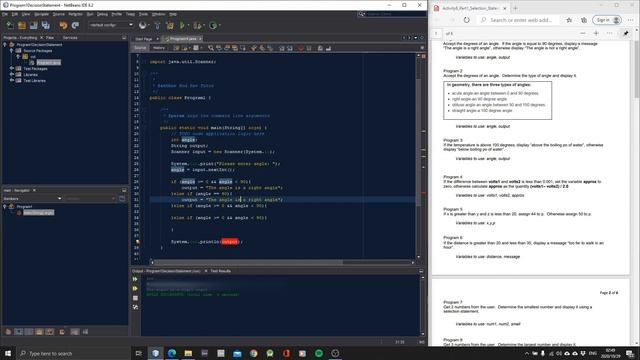Select main method in Navigator
This screenshot has width=640, height=360.
[x=38, y=213]
